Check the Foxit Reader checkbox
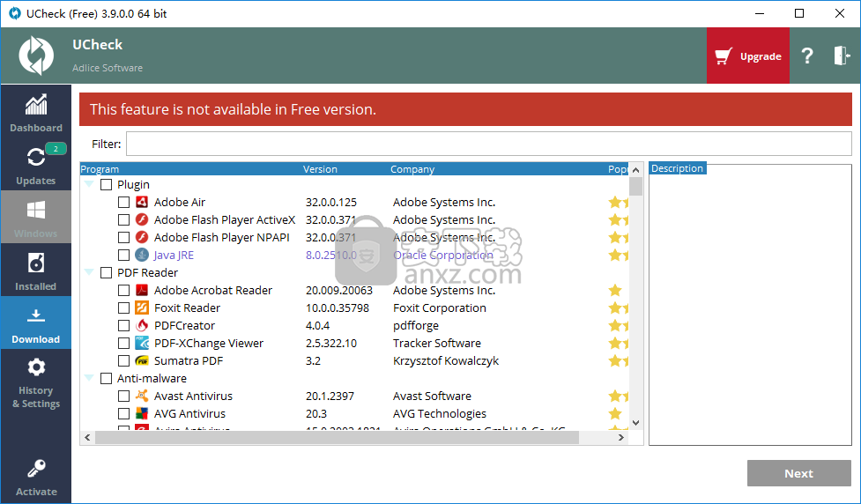The width and height of the screenshot is (861, 504). [123, 308]
